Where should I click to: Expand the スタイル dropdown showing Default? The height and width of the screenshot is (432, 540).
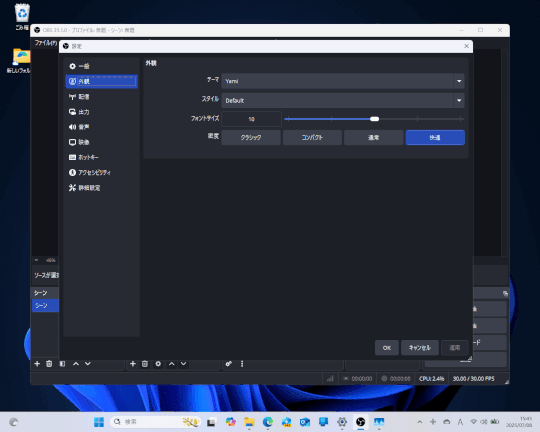coord(343,101)
